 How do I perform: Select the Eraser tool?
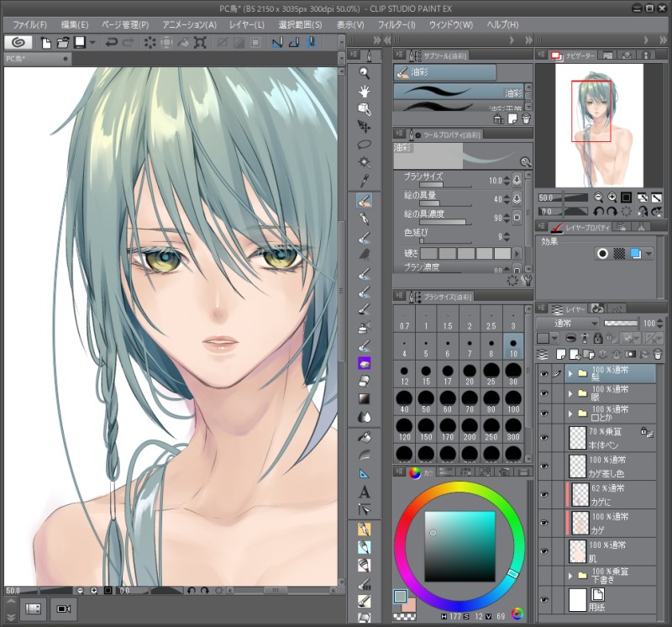[x=364, y=381]
